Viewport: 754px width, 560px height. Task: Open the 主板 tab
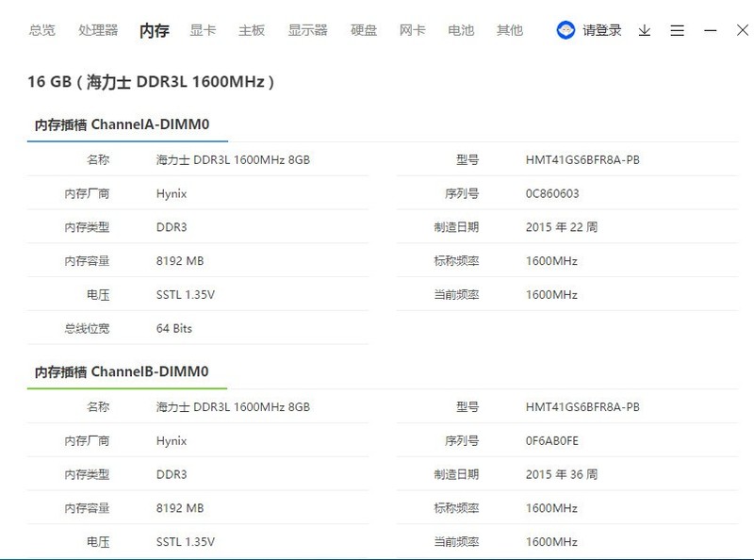[251, 29]
